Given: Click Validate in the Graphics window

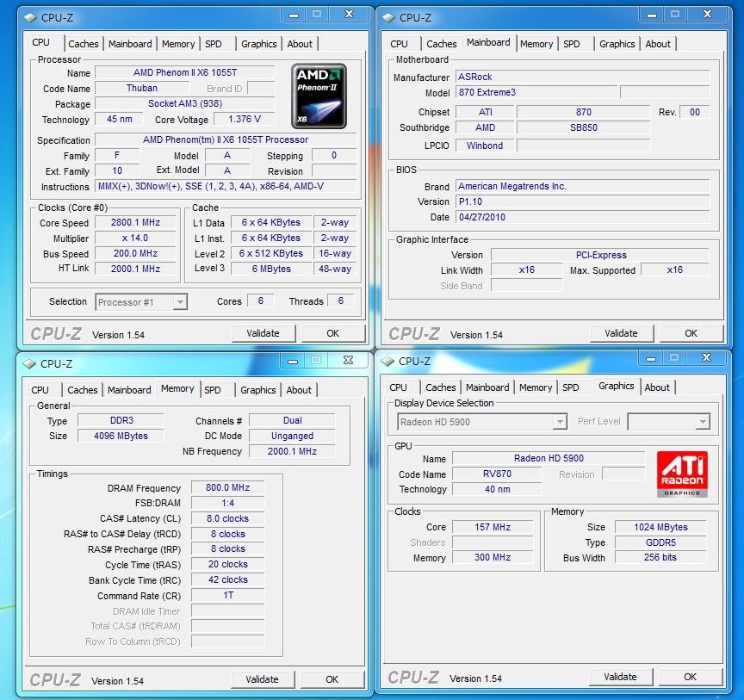Looking at the screenshot, I should coord(620,678).
